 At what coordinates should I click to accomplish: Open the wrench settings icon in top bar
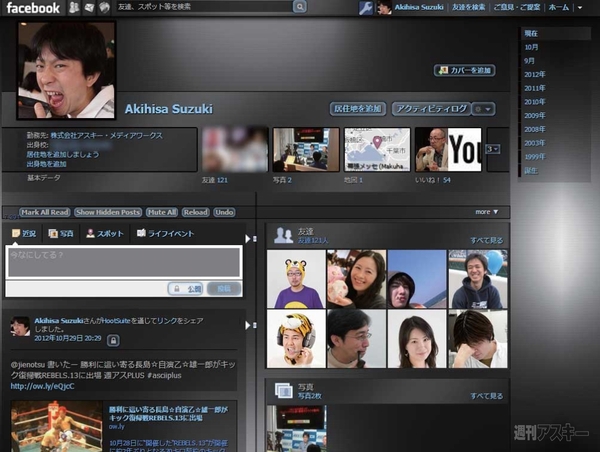(x=365, y=7)
